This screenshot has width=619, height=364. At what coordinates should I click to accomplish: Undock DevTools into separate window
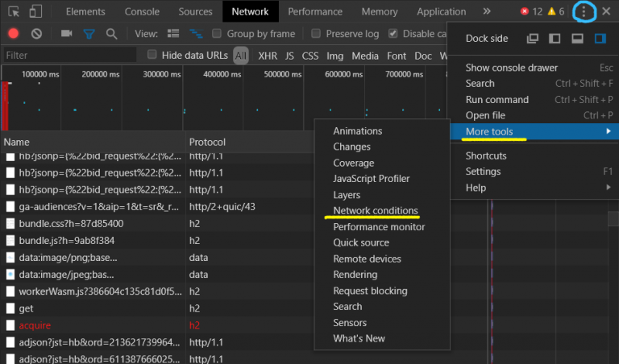(x=532, y=39)
